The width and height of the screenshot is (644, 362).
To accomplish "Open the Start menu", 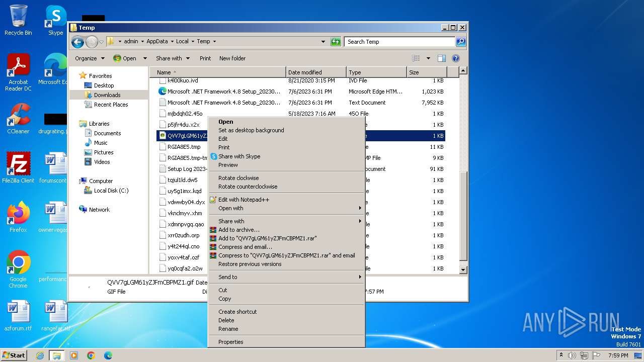I will coord(14,355).
